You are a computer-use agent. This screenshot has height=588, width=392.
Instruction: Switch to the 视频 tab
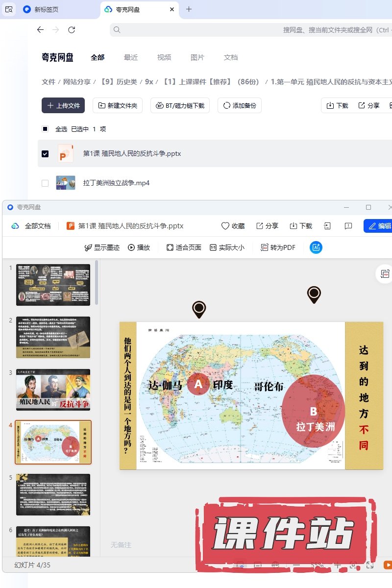point(164,57)
